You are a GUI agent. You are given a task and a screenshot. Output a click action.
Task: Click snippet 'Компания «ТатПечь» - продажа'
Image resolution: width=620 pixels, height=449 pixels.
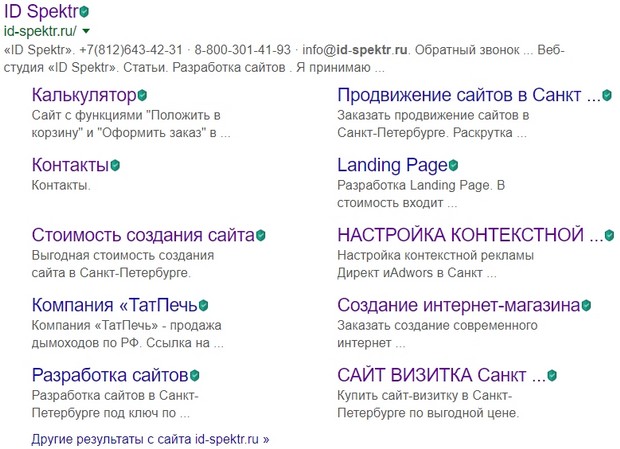pyautogui.click(x=127, y=325)
